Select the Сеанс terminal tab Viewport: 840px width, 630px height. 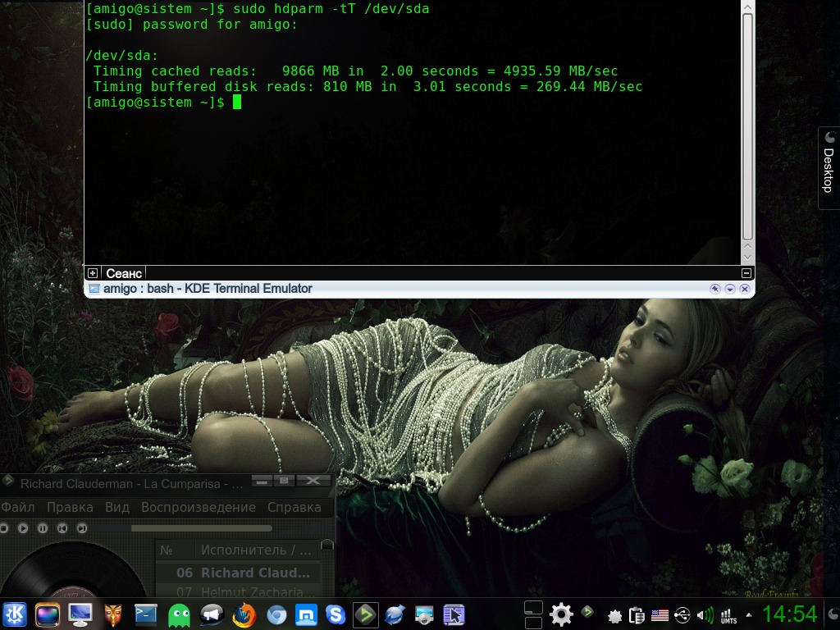(123, 273)
